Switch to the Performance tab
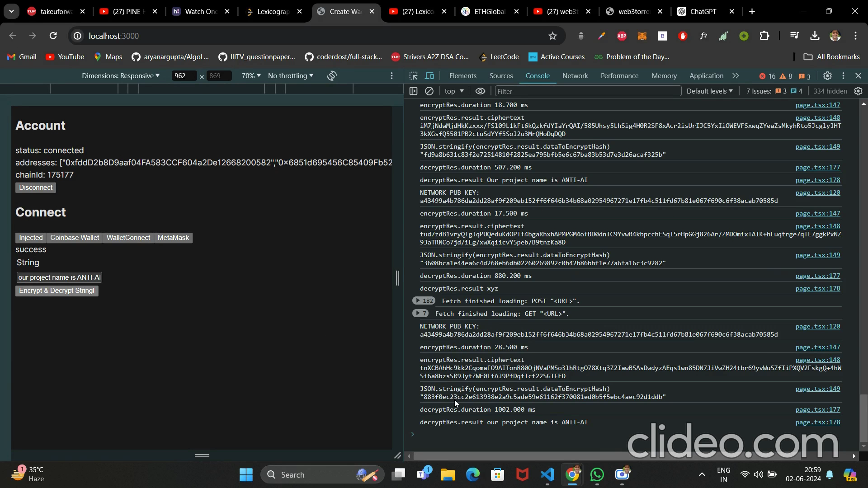Viewport: 868px width, 488px height. click(619, 76)
